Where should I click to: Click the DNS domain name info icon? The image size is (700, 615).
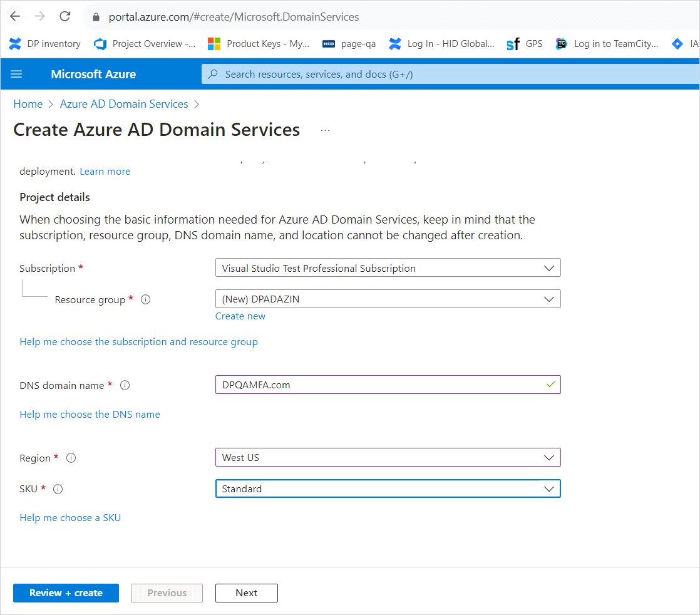pyautogui.click(x=125, y=386)
